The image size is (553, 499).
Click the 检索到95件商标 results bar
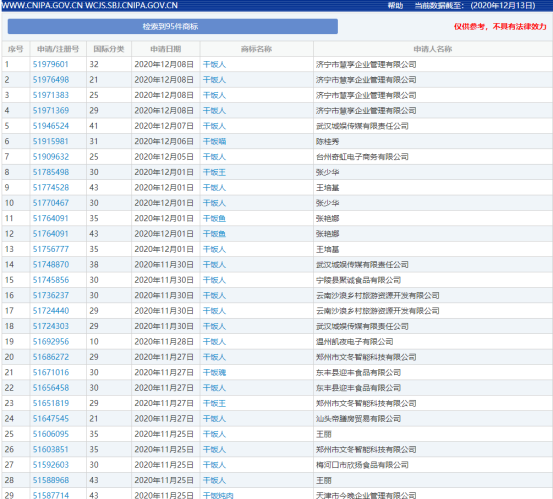[172, 26]
